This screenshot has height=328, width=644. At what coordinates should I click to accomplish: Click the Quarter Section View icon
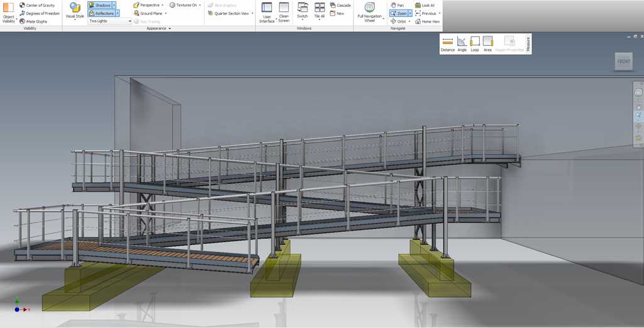pos(211,13)
